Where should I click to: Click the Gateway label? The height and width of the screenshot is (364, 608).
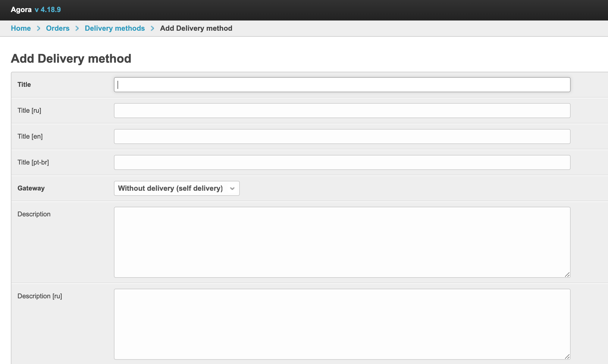pyautogui.click(x=31, y=188)
